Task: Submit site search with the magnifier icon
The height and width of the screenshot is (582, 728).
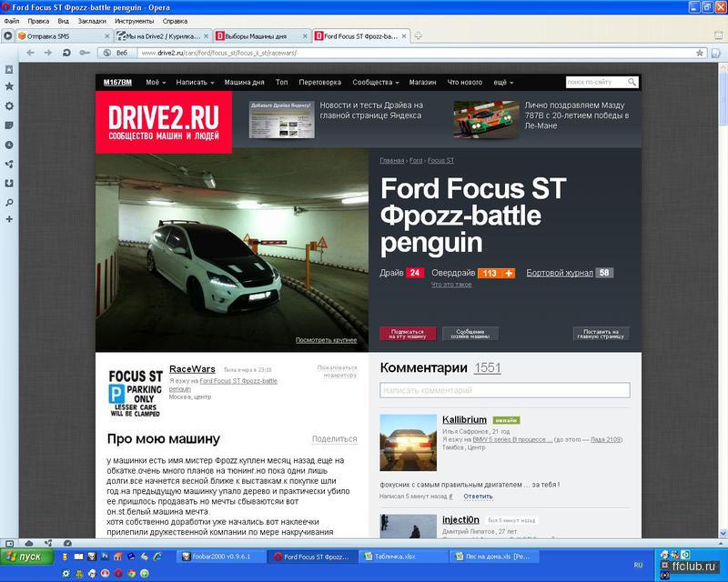Action: point(632,82)
